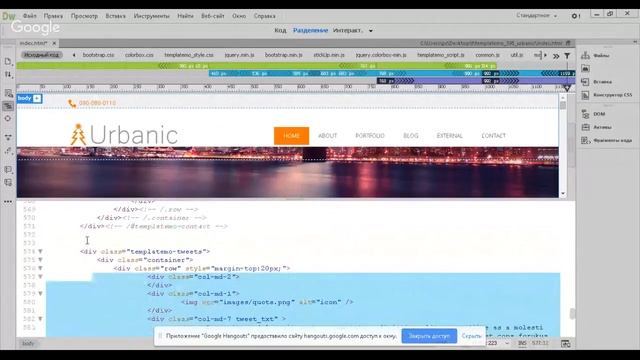This screenshot has width=640, height=360.
Task: Open related file colorbox.css
Action: [x=139, y=55]
